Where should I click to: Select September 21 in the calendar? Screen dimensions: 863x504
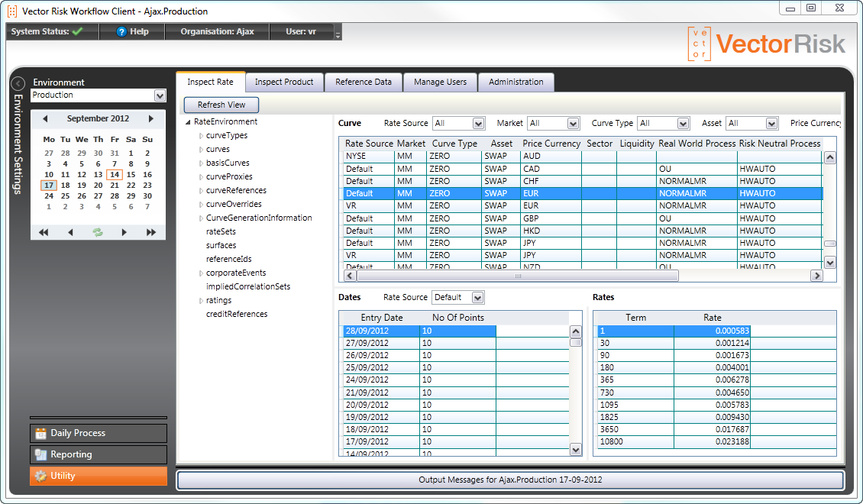pos(115,186)
